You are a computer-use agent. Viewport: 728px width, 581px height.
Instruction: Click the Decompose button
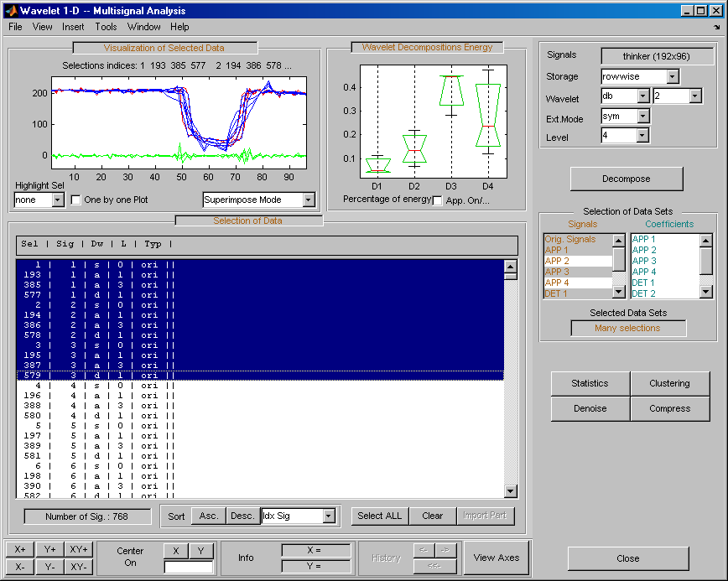click(x=627, y=179)
